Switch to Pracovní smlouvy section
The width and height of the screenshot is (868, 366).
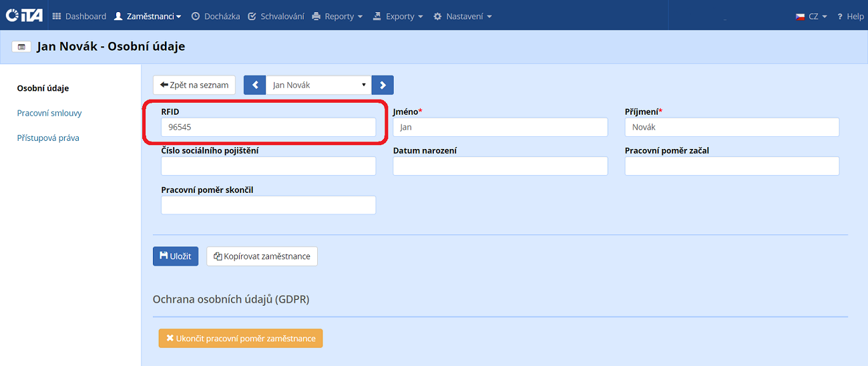point(49,113)
